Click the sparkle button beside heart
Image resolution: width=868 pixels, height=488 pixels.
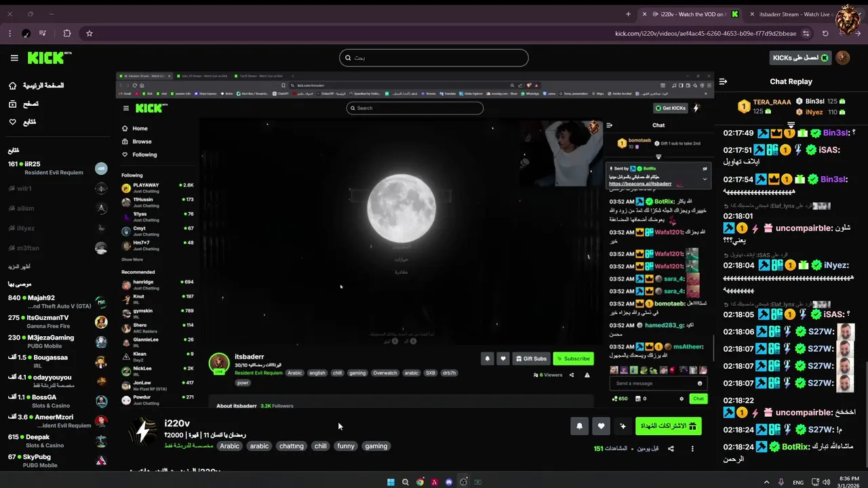(x=623, y=426)
